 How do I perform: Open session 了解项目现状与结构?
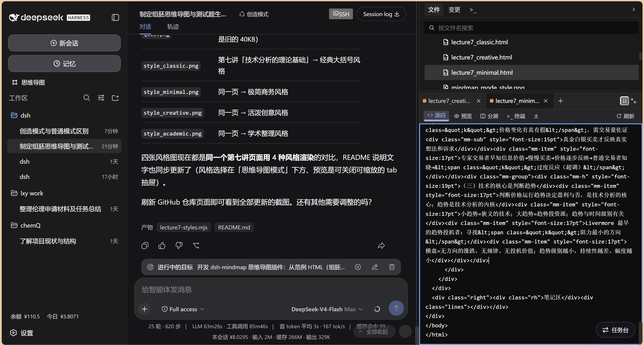[x=64, y=241]
